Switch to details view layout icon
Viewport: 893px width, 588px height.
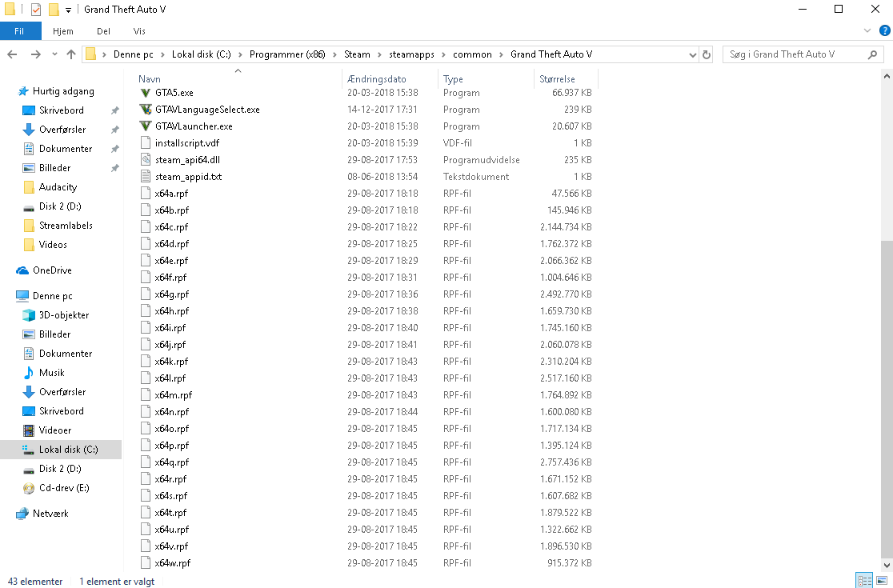point(864,581)
